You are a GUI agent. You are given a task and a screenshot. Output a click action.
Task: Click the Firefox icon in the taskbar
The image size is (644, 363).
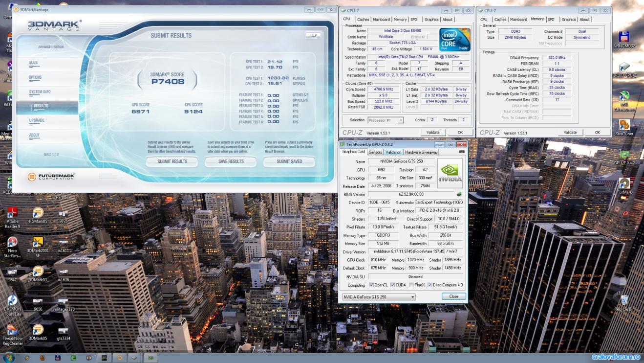[x=43, y=358]
